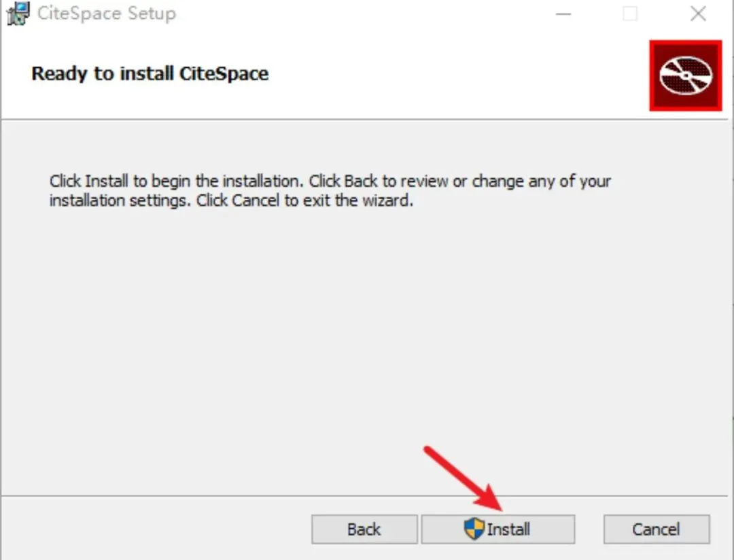Click the CiteSpace red disc logo

tap(685, 76)
